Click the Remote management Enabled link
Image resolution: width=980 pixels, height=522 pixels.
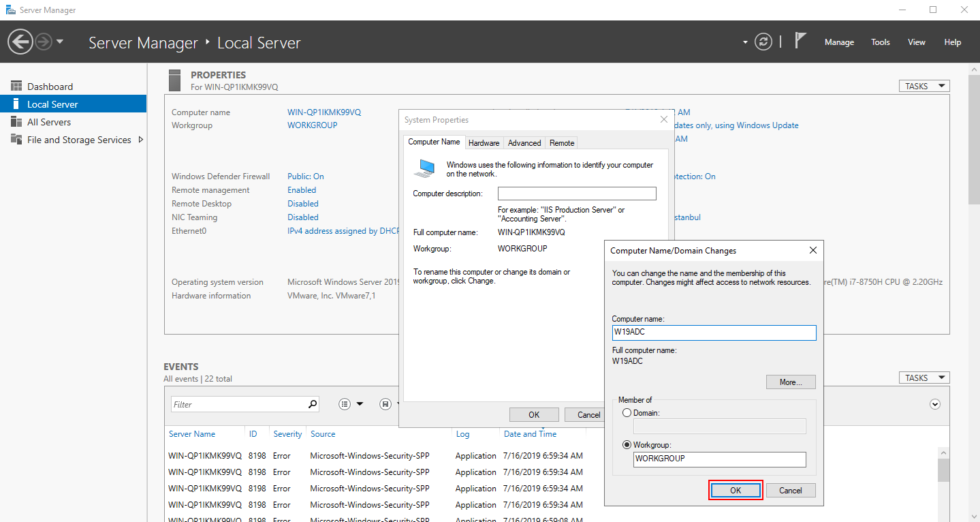[302, 190]
